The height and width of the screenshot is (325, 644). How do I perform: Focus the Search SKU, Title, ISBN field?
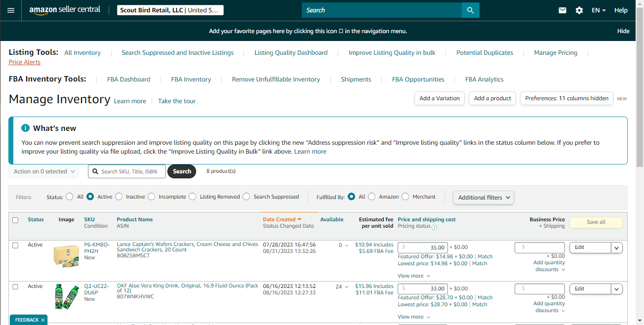click(127, 171)
